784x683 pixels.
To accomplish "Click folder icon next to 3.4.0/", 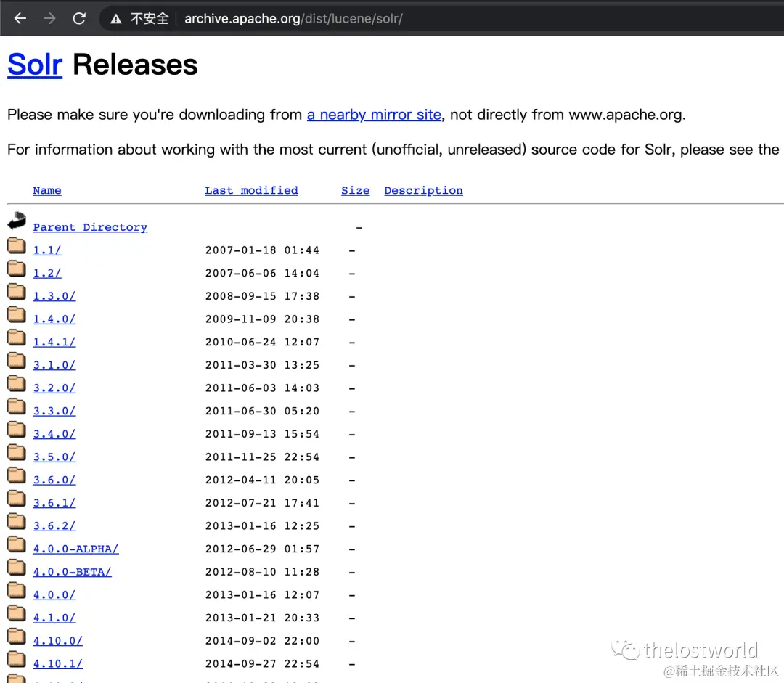I will click(17, 429).
